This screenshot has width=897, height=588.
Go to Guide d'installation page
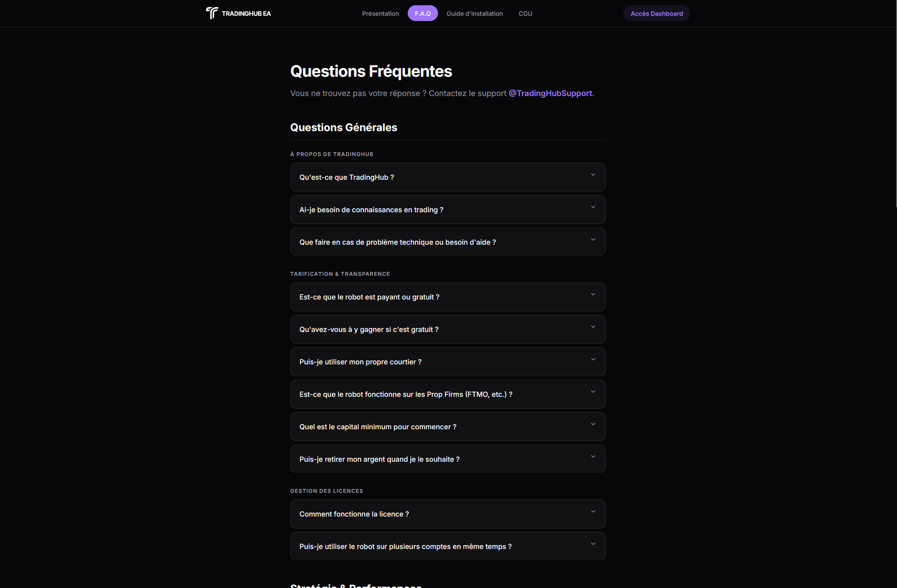(474, 14)
